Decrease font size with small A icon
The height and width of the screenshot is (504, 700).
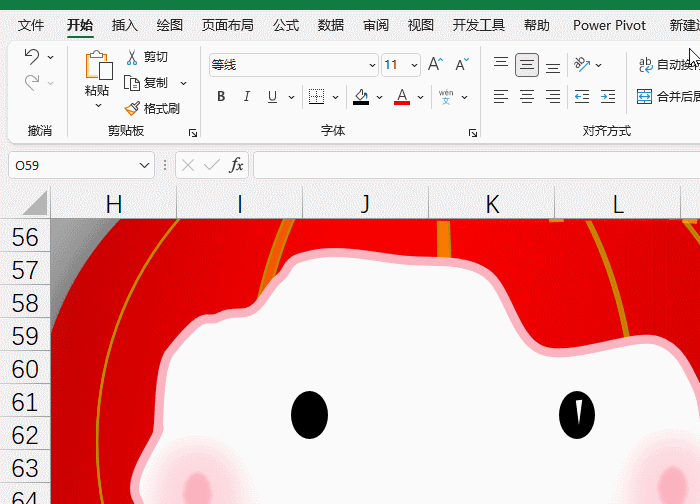point(462,65)
